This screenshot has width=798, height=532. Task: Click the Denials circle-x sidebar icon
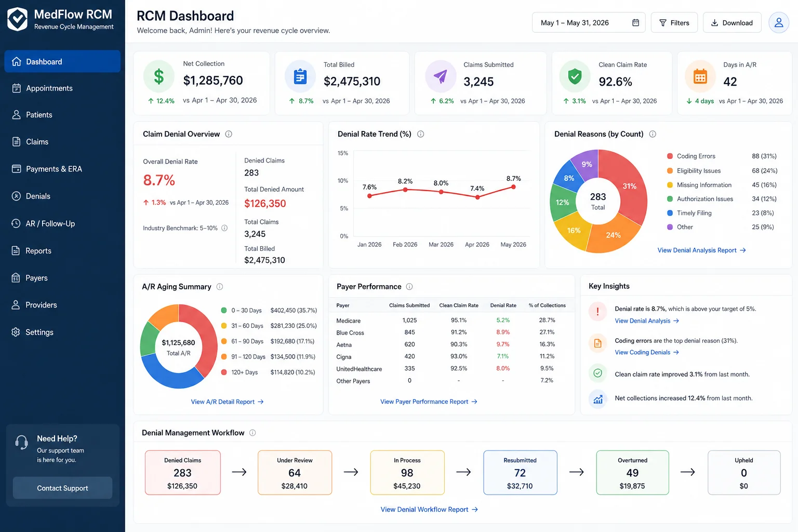(x=16, y=196)
